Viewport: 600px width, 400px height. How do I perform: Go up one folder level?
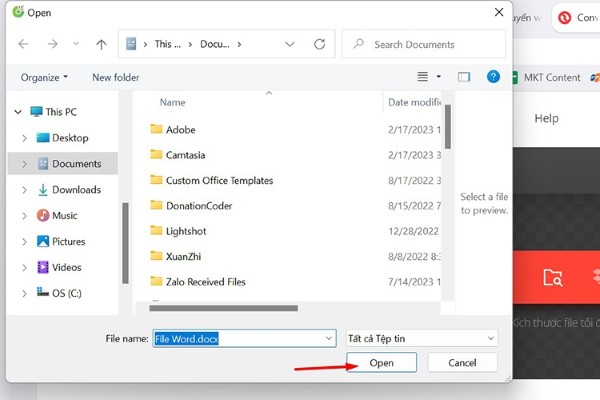tap(101, 44)
